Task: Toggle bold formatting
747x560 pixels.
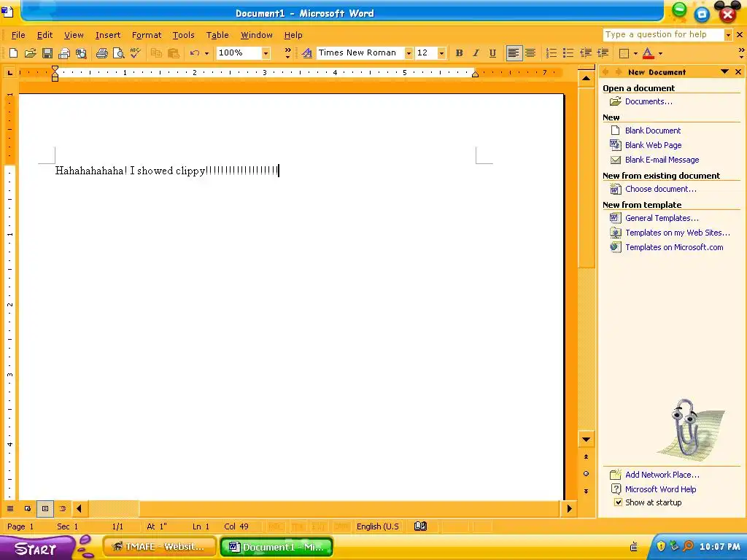Action: coord(460,53)
